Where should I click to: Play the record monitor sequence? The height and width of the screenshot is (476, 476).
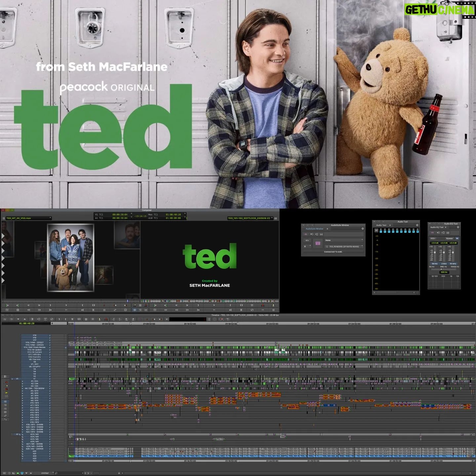[214, 305]
